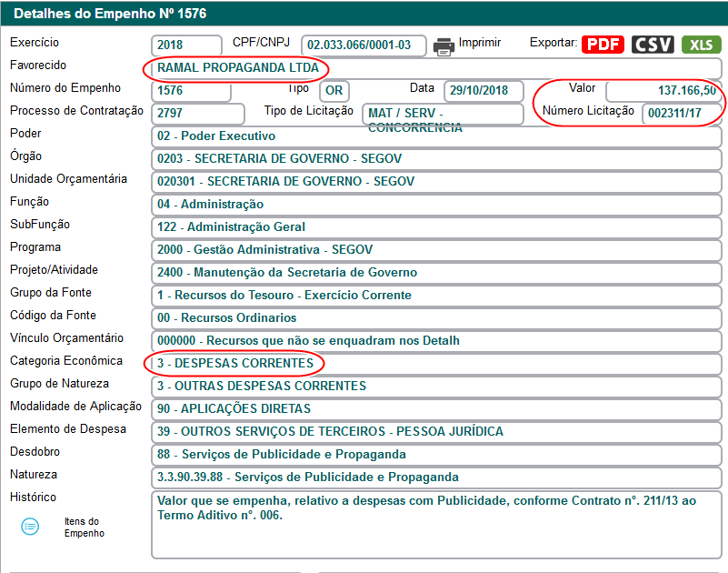728x573 pixels.
Task: Export details as CSV
Action: coord(653,45)
